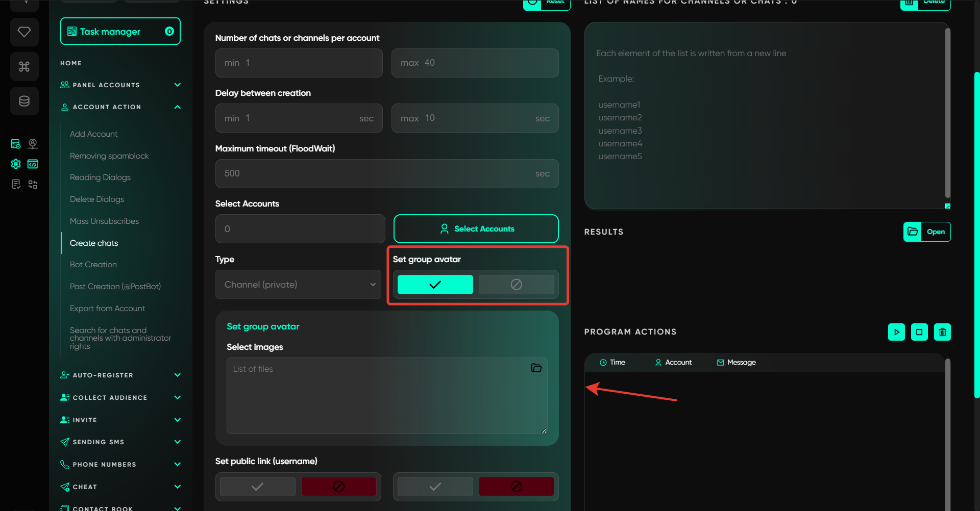Viewport: 980px width, 511px height.
Task: Enable the first Set public link checkmark
Action: [x=258, y=487]
